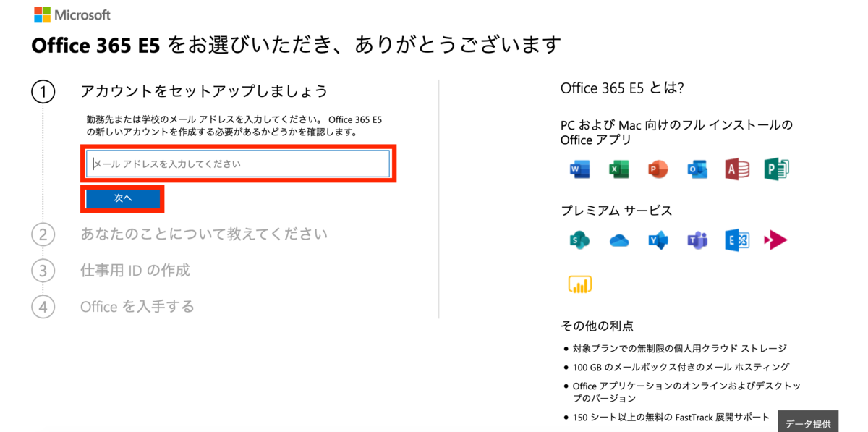Screen dimensions: 868x432
Task: Click the SharePoint service icon
Action: (x=579, y=240)
